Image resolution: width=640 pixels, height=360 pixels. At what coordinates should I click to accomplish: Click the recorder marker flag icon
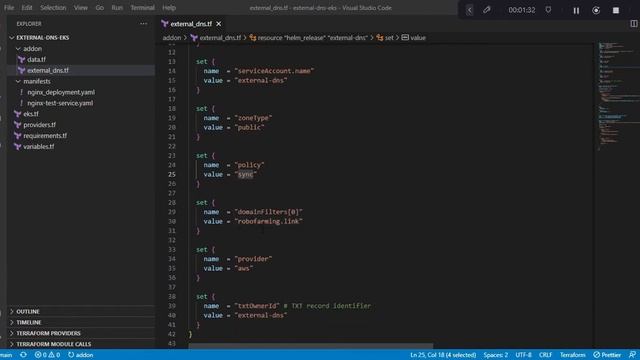pos(548,10)
